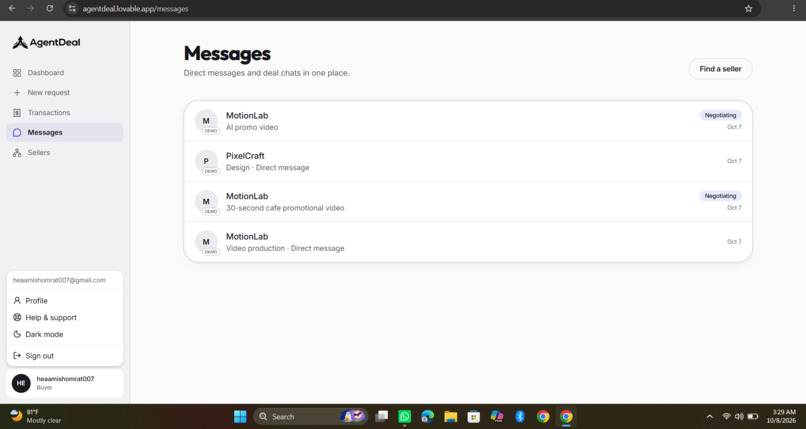Open Help & support
806x429 pixels.
[65, 318]
